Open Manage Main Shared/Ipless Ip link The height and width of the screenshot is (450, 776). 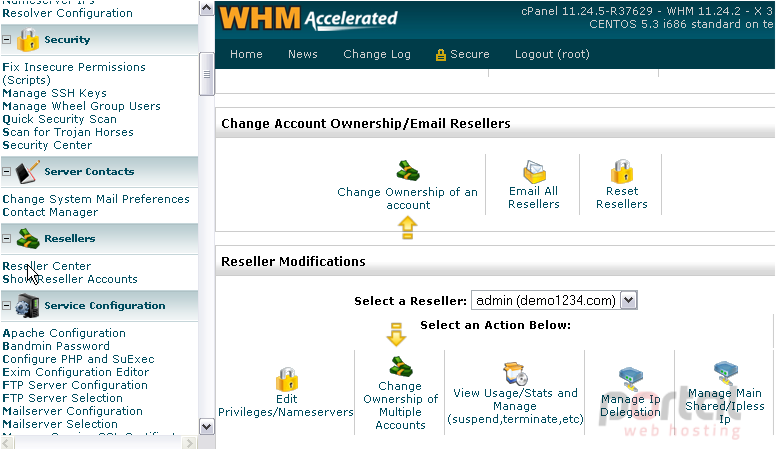(725, 406)
